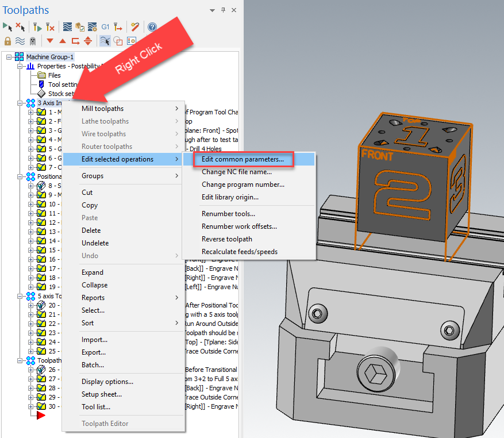Click Select all operations toolbar icon
The image size is (504, 438).
(7, 26)
